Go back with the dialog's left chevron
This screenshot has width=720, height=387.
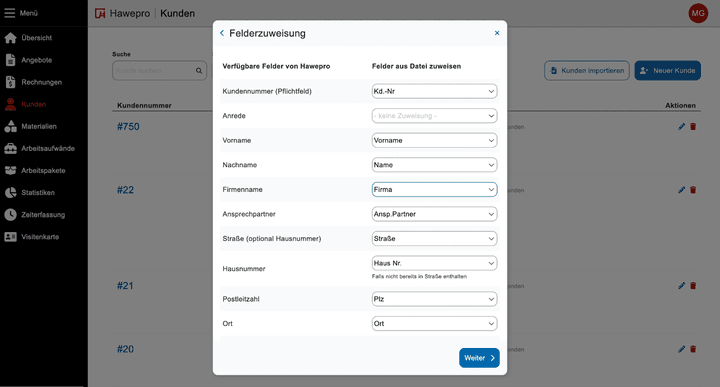point(222,33)
